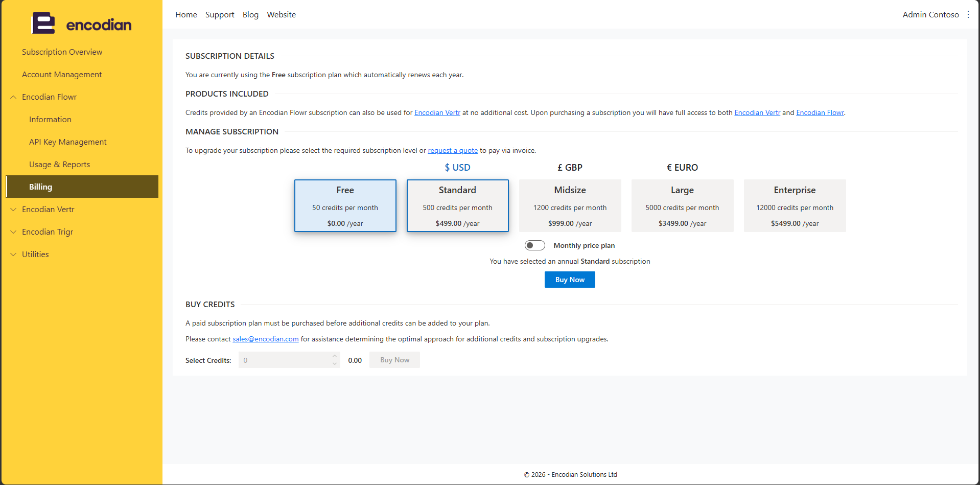Select the Enterprise plan card
The height and width of the screenshot is (485, 980).
click(x=795, y=205)
